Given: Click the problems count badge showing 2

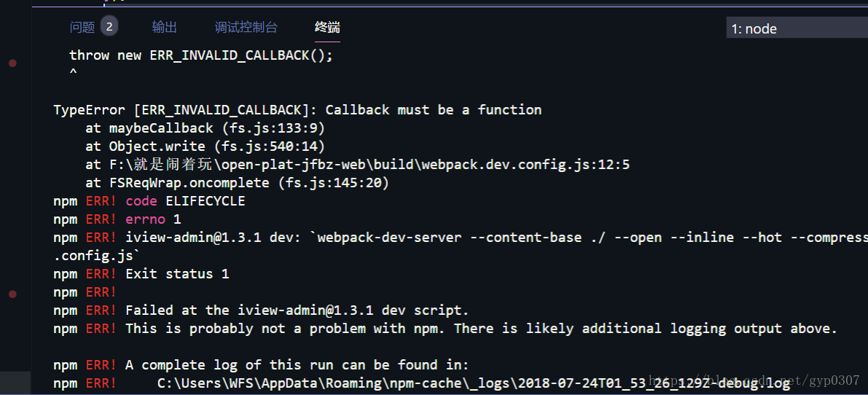Looking at the screenshot, I should pos(109,26).
